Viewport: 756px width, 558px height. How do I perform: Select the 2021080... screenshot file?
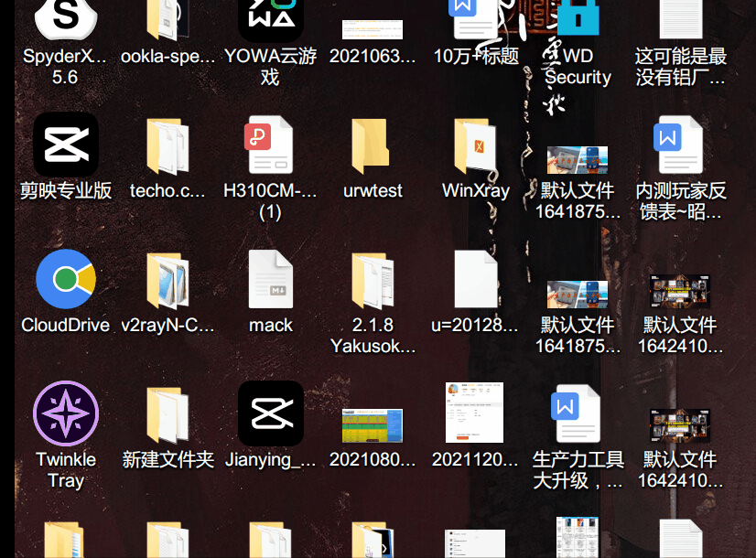(373, 425)
